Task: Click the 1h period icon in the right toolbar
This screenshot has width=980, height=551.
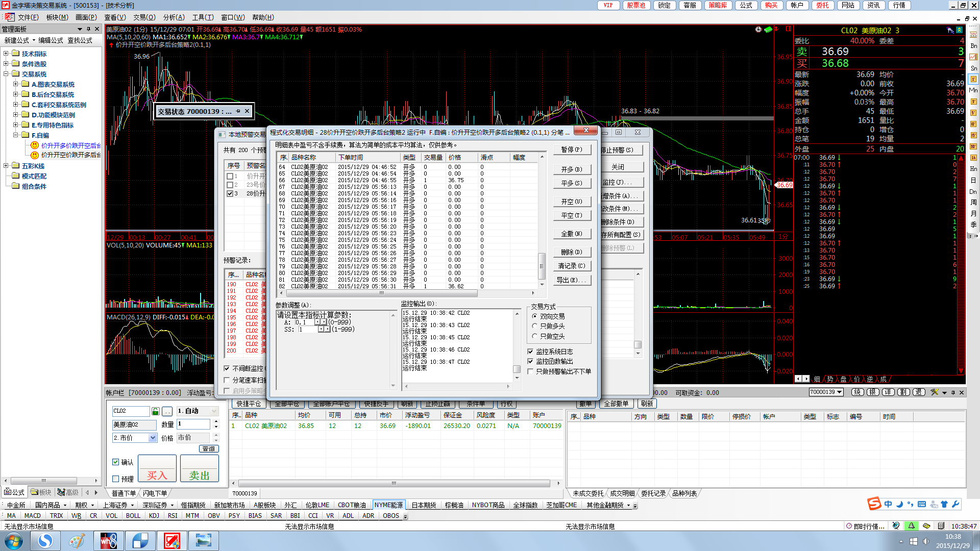Action: click(x=973, y=158)
